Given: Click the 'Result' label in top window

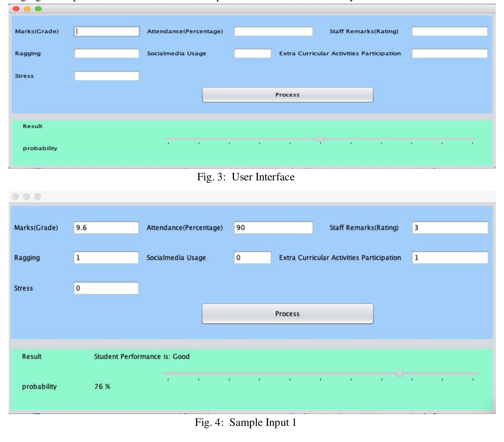Looking at the screenshot, I should (33, 126).
